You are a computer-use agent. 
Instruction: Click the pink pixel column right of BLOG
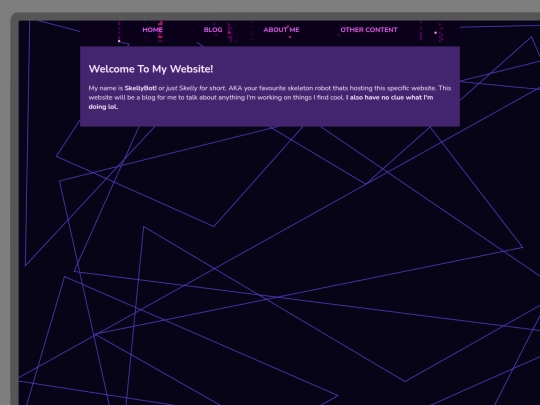229,34
